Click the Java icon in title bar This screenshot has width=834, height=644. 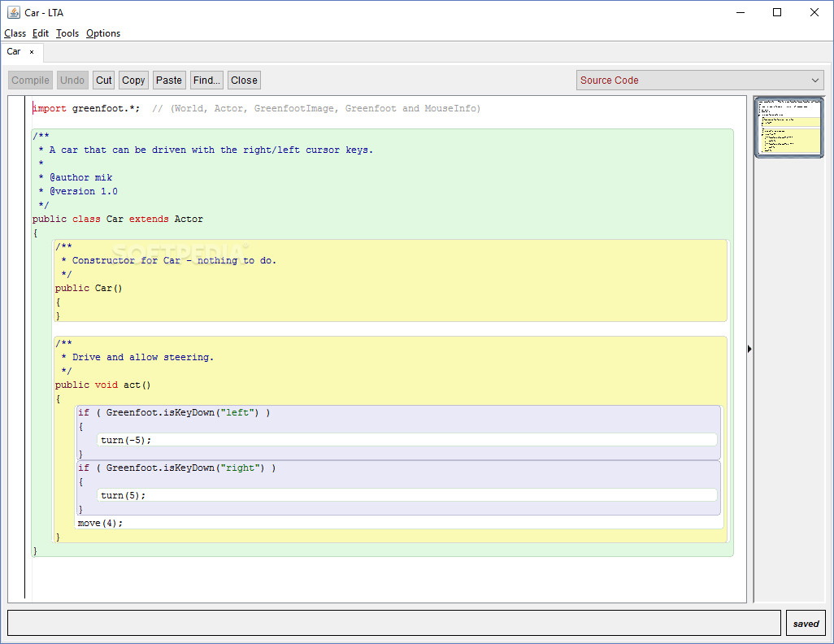coord(14,12)
